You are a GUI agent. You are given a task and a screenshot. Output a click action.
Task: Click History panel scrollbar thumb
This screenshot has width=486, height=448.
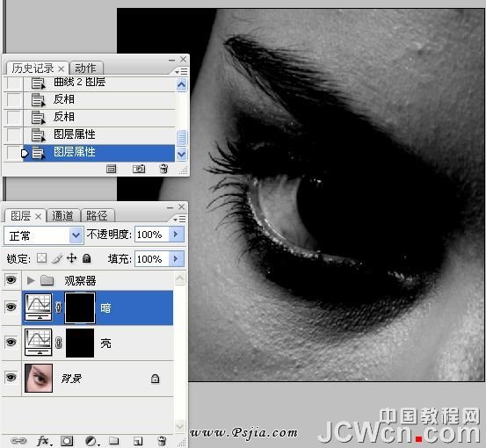click(181, 138)
